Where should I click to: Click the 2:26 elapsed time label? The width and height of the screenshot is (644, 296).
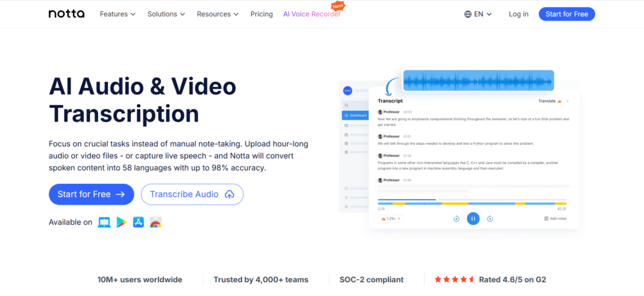[x=381, y=209]
